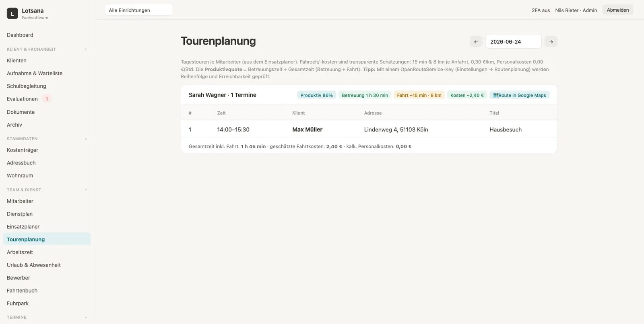Click the Lotsana logo icon
This screenshot has width=644, height=324.
tap(12, 14)
